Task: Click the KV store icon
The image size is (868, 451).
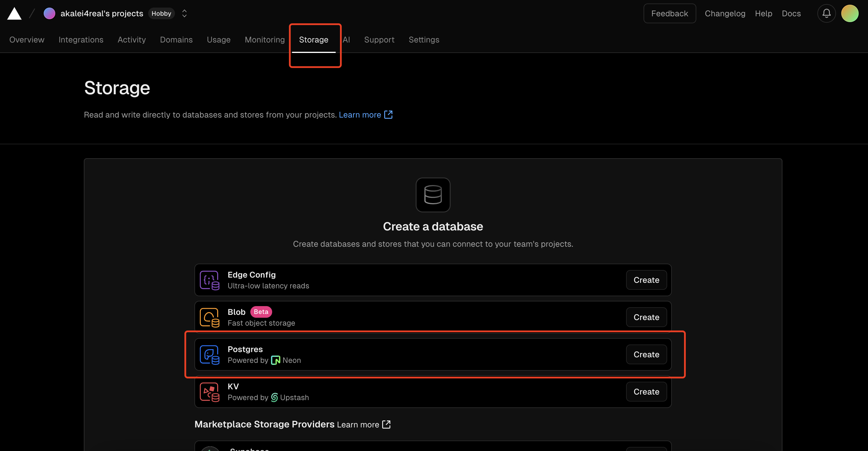Action: 210,392
